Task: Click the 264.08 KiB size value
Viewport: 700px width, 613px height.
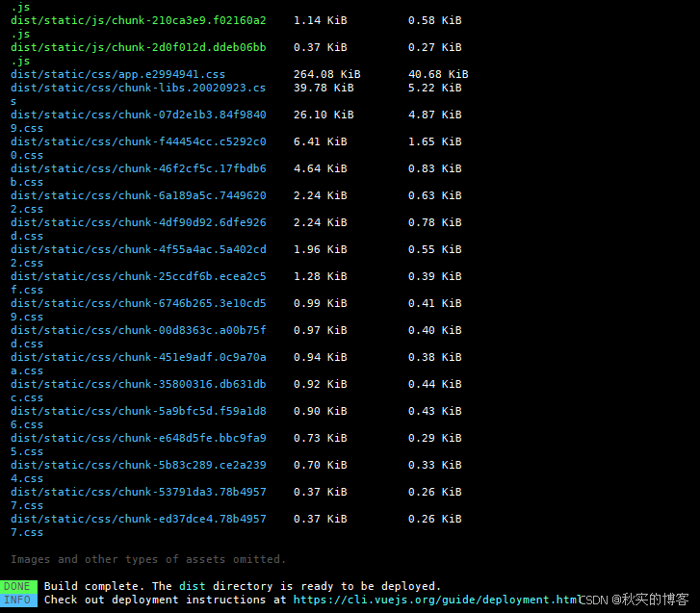Action: 326,74
